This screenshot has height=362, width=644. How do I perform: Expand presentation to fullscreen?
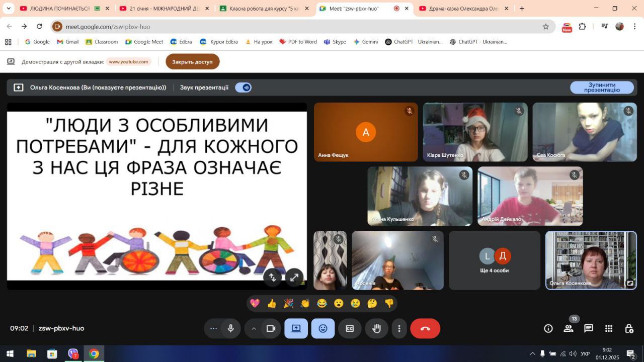coord(294,277)
